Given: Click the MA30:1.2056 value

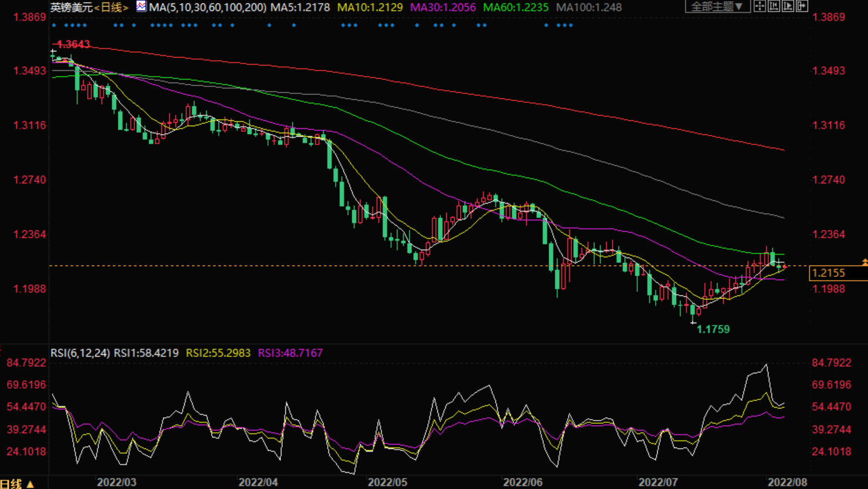Looking at the screenshot, I should coord(442,8).
